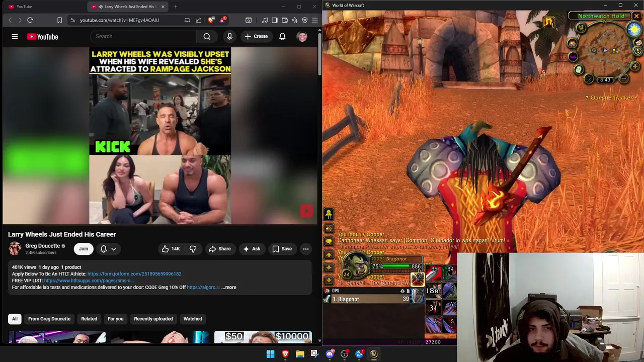
Task: Close the Northwatch Hold minimap zone header
Action: [636, 16]
